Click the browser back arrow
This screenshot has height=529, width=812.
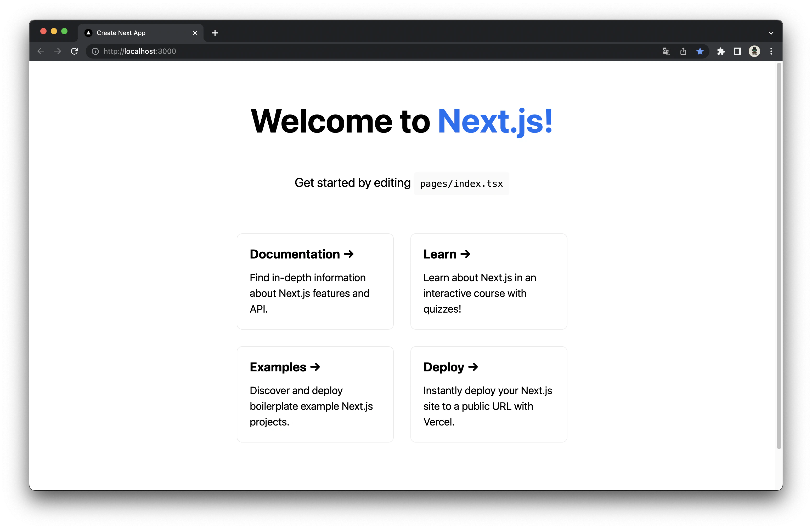coord(41,51)
